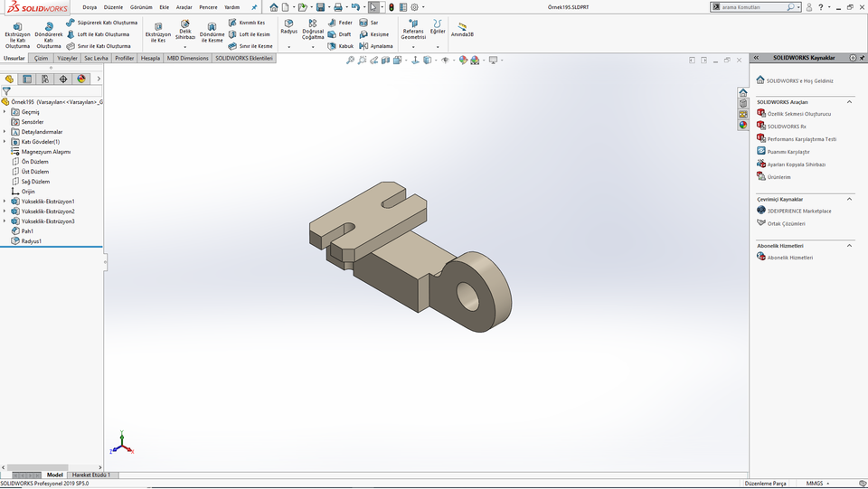Select the Loft ile Kesim tool
The width and height of the screenshot is (868, 489).
pos(250,34)
